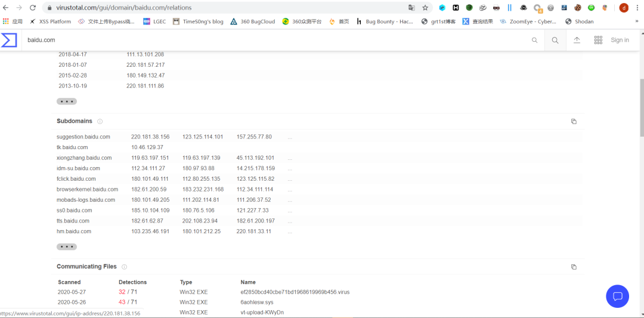Click the boxed search button in VirusTotal header

tap(555, 40)
